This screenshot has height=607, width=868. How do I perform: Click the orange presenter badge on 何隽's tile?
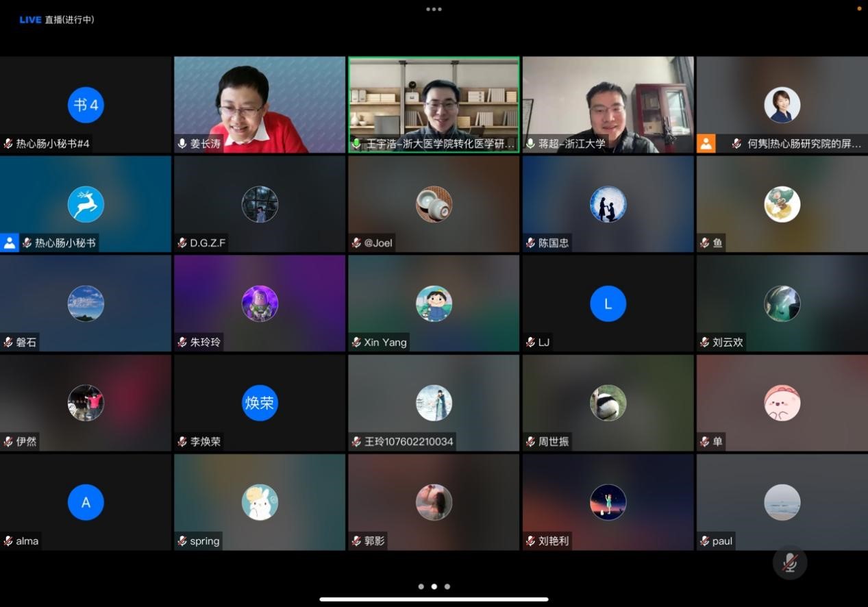[706, 143]
